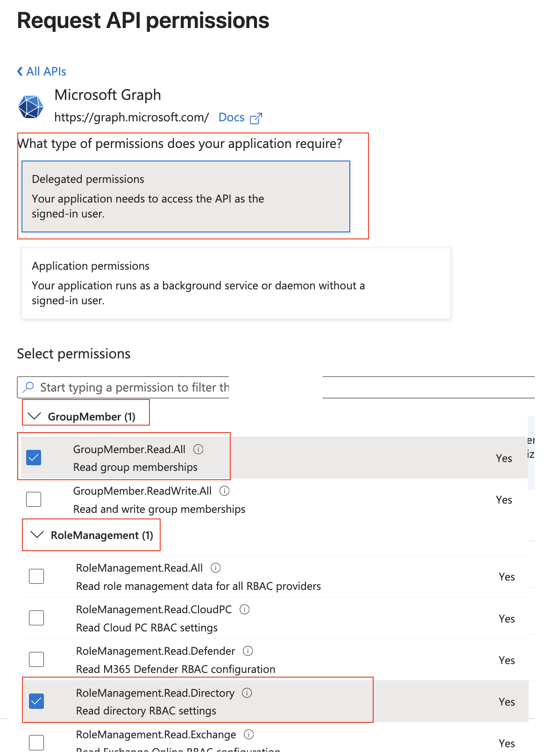The image size is (552, 756).
Task: Open info tooltip for GroupMember.Read.All
Action: click(198, 449)
